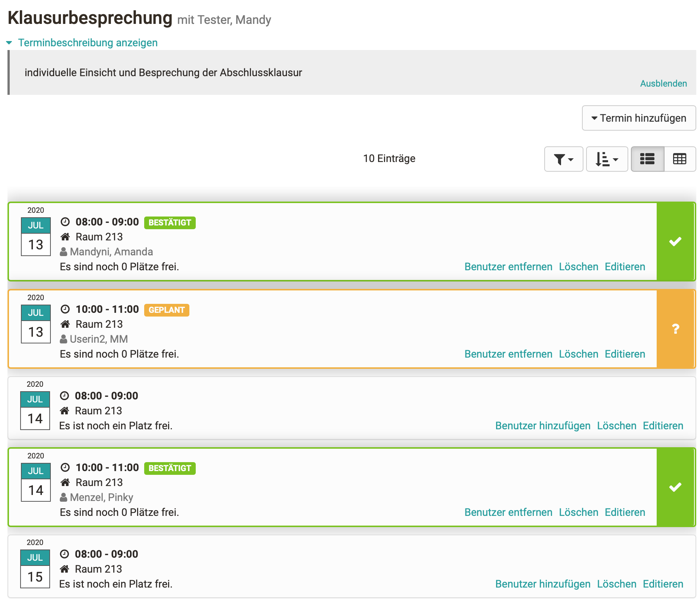Open the sort order dropdown

tap(607, 159)
